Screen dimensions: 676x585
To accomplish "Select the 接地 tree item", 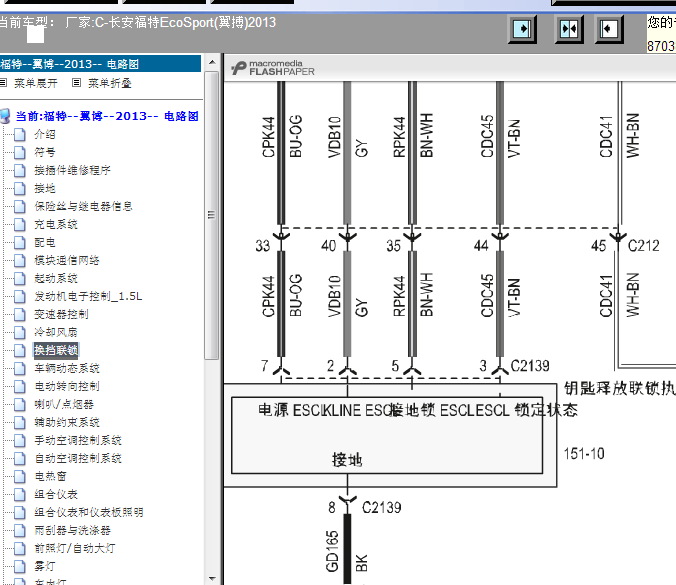I will click(45, 188).
